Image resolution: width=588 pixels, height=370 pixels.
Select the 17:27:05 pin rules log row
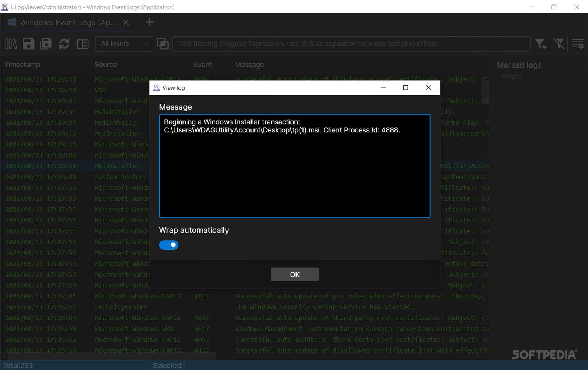pos(245,296)
